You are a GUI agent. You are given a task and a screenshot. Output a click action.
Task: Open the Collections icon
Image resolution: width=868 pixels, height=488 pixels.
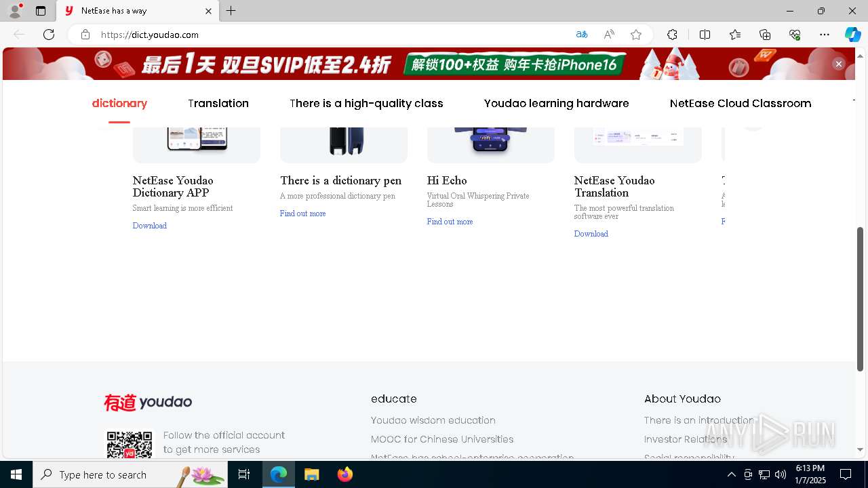[765, 35]
